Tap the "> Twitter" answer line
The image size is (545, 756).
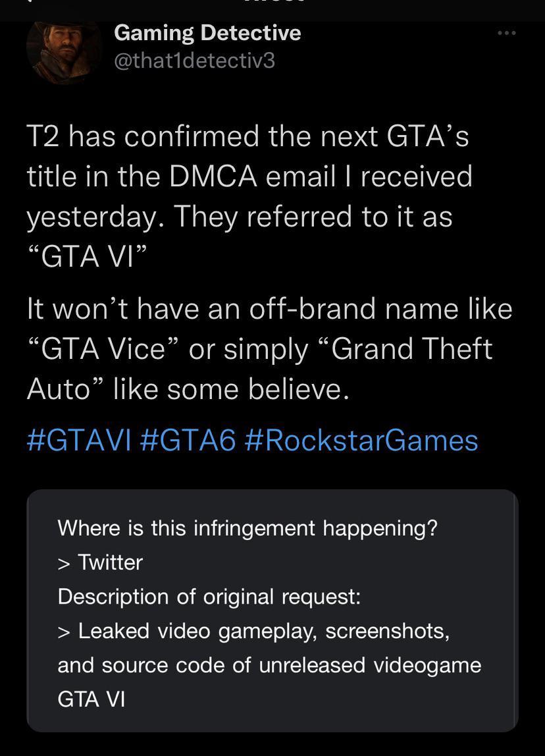(100, 562)
